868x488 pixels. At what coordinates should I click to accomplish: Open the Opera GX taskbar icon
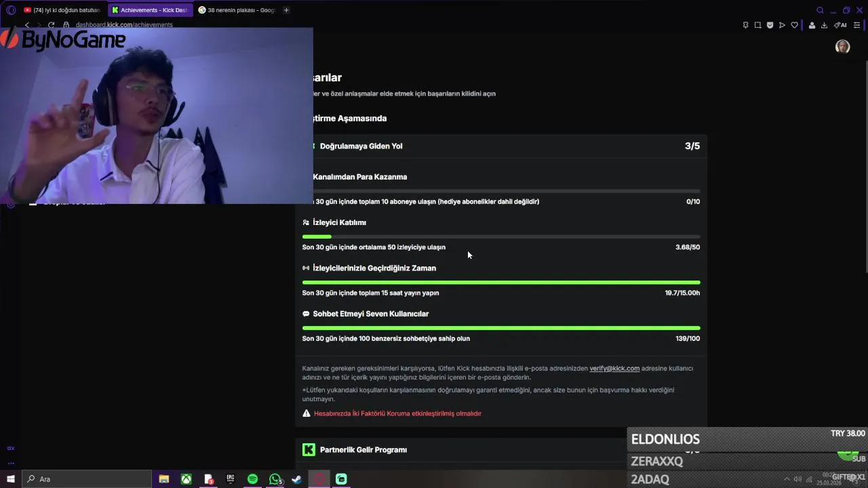tap(319, 479)
